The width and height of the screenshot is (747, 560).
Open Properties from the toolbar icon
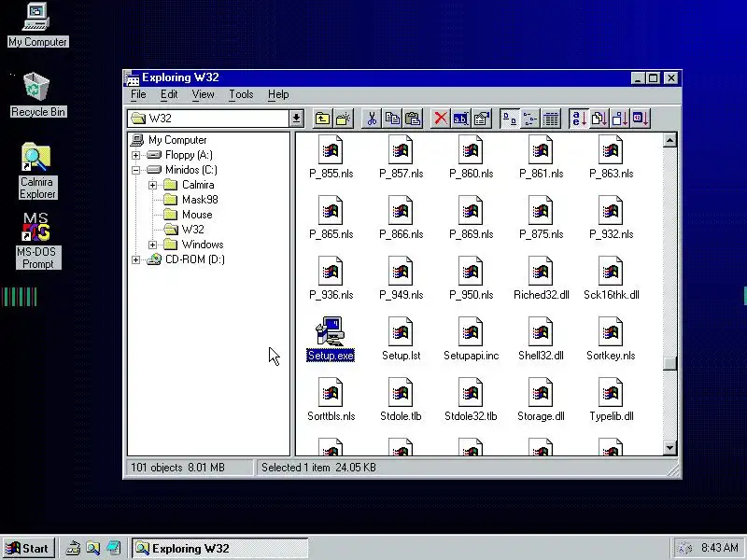click(x=481, y=119)
